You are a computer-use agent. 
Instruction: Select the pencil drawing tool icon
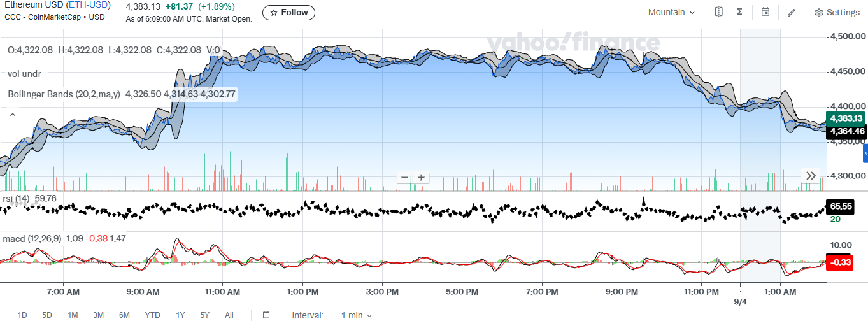point(792,12)
